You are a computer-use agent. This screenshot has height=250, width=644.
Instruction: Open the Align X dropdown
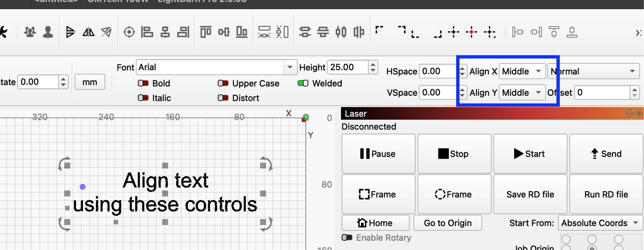522,71
